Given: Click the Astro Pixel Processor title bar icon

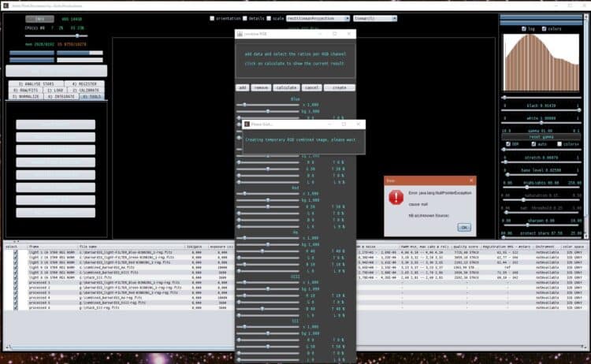Looking at the screenshot, I should [x=6, y=6].
